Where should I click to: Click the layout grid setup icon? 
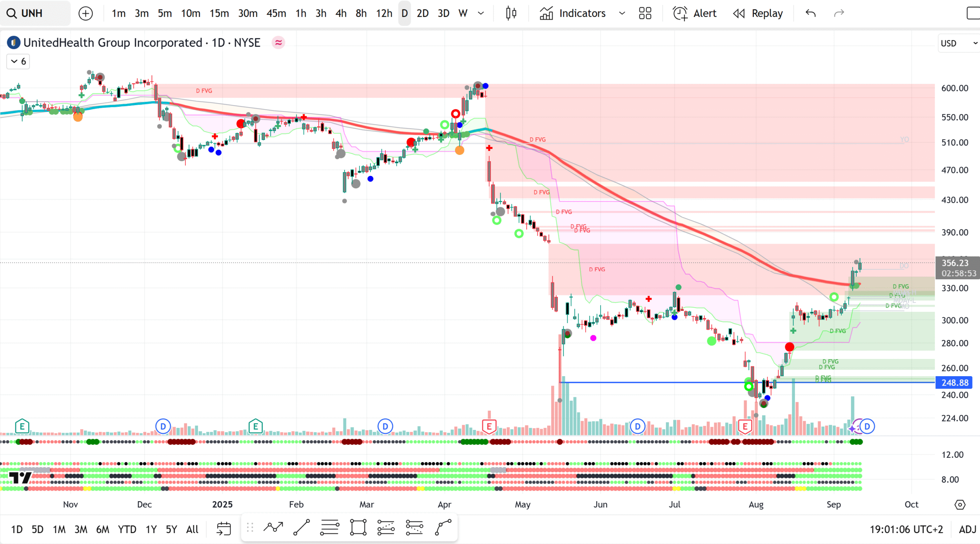point(645,13)
